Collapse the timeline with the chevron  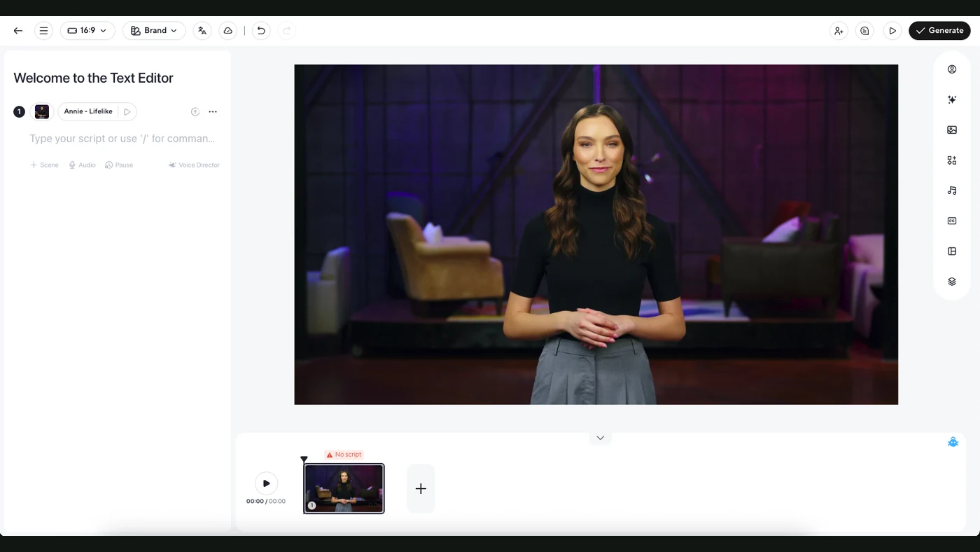600,438
